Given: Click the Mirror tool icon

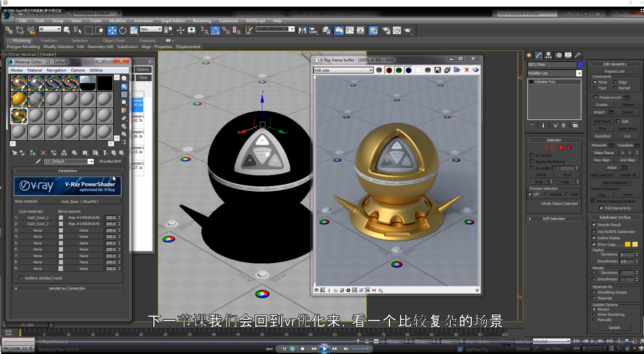Looking at the screenshot, I should click(x=302, y=30).
